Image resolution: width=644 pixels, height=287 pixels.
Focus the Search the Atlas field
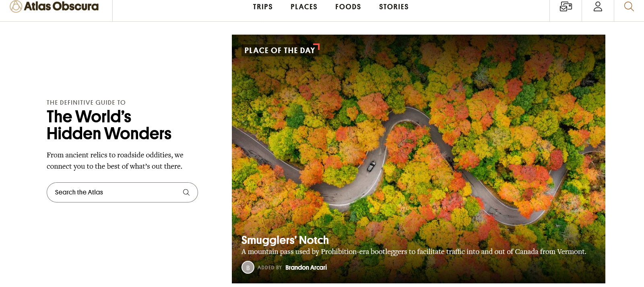pyautogui.click(x=117, y=192)
